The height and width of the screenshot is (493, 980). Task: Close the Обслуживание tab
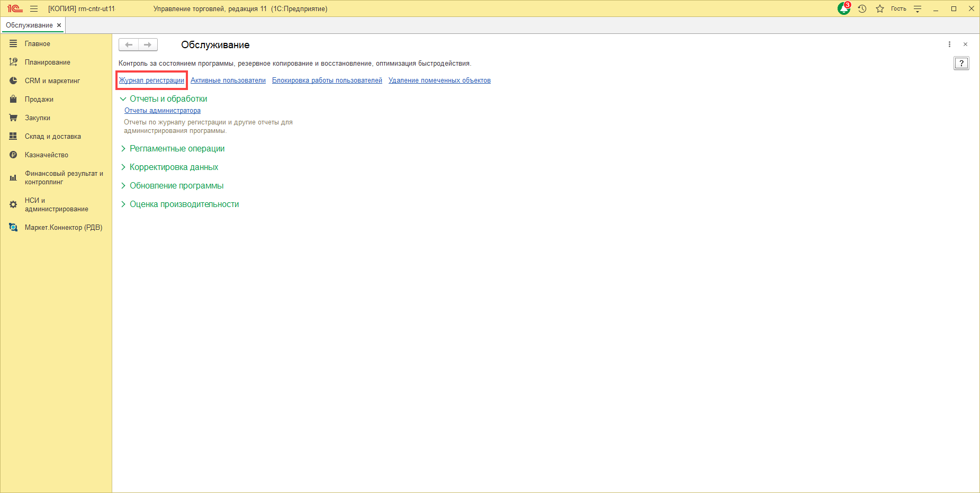tap(59, 25)
